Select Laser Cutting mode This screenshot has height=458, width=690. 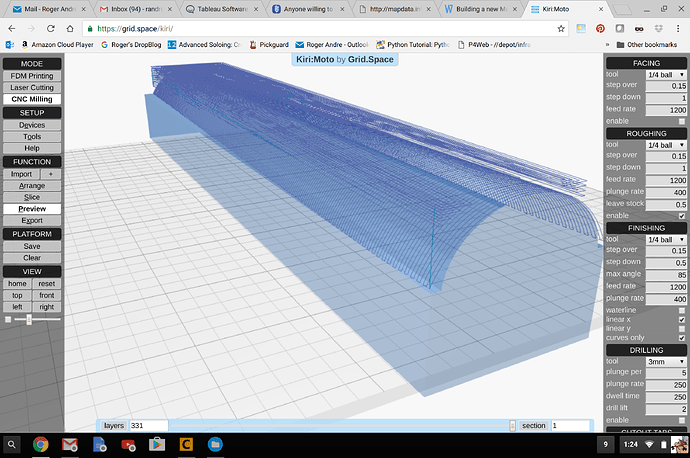32,88
